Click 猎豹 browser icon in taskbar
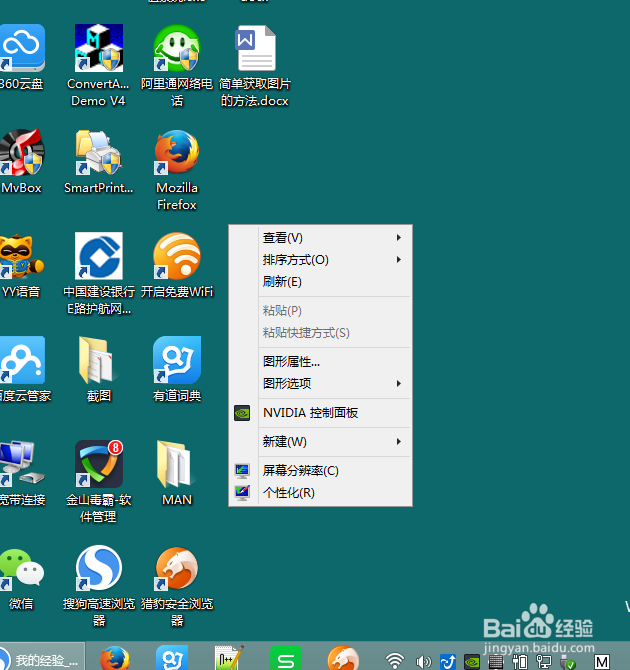 pos(343,659)
